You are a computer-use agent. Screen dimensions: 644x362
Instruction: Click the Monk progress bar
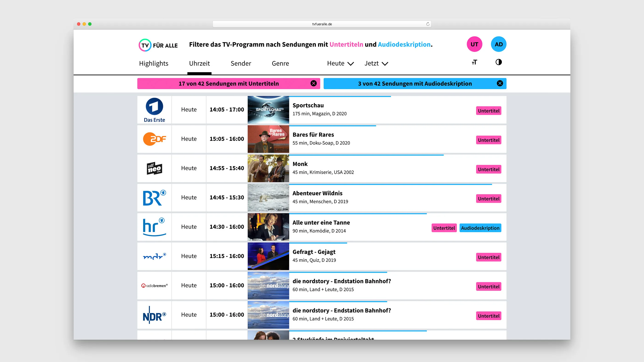tap(366, 155)
